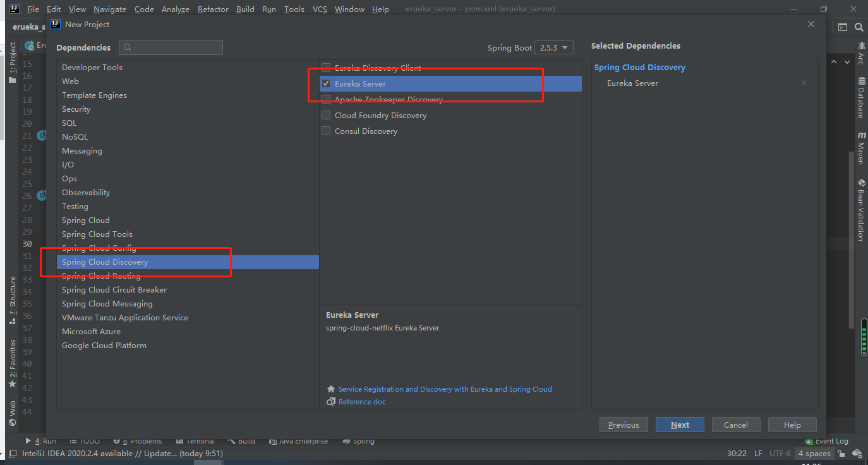Viewport: 868px width, 465px height.
Task: Select Developer Tools category
Action: 188,67
